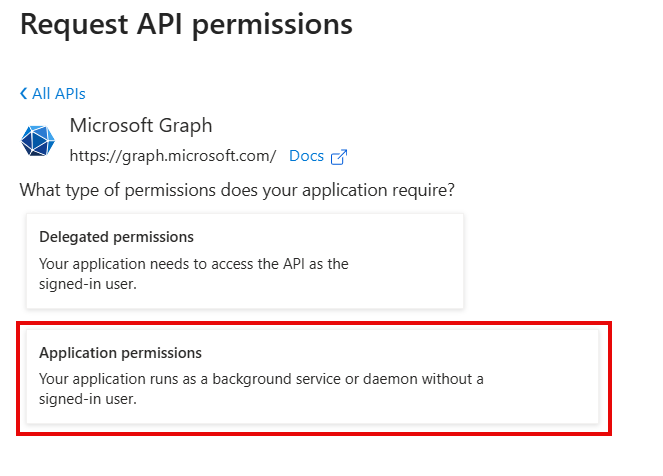Click the Microsoft Graph heading
663x476 pixels.
[x=141, y=126]
